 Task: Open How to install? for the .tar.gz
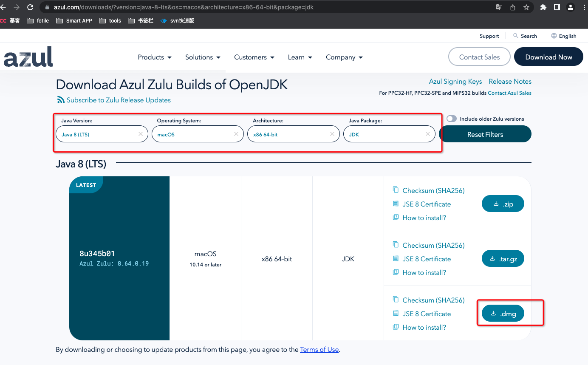pyautogui.click(x=424, y=272)
